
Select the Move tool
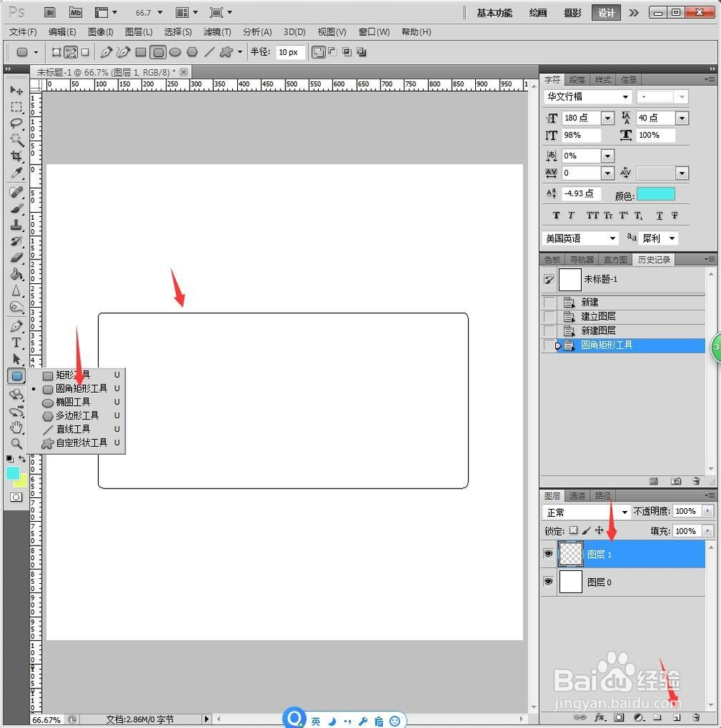[x=17, y=89]
